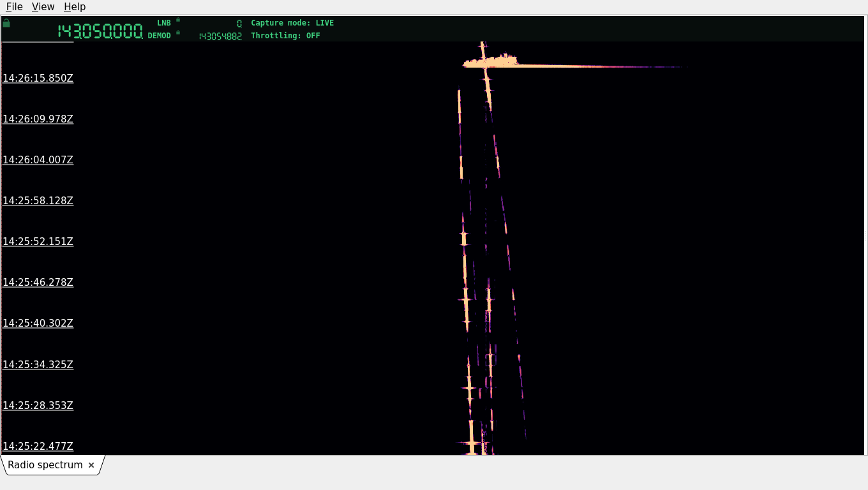The height and width of the screenshot is (490, 868).
Task: Click the 14:25:28.353Z waterfall timestamp
Action: [x=38, y=406]
